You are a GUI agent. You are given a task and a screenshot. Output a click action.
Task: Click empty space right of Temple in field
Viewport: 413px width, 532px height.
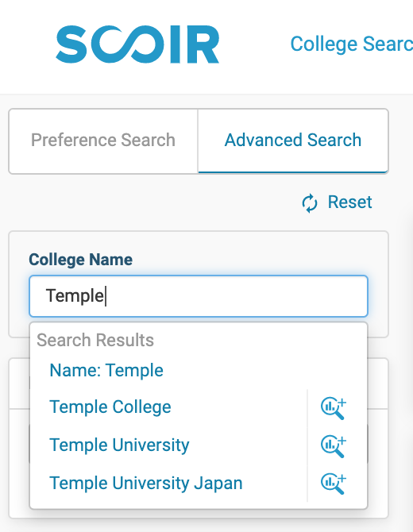(237, 296)
